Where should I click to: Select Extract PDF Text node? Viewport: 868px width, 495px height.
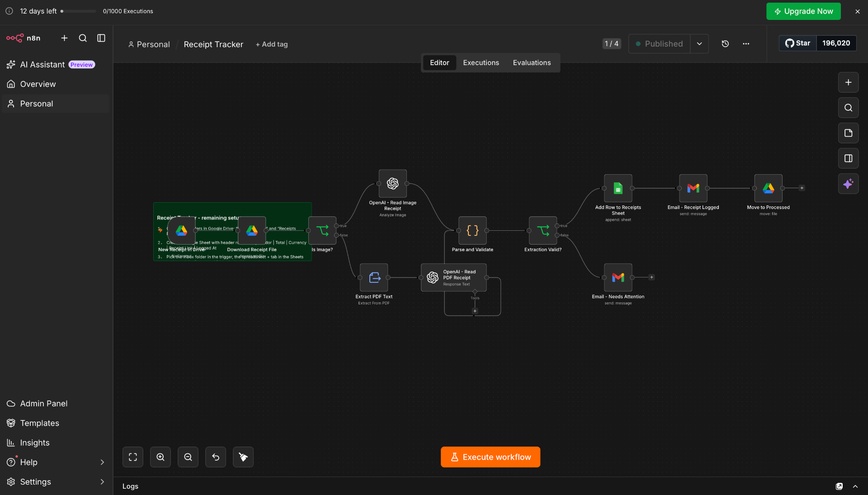[374, 277]
